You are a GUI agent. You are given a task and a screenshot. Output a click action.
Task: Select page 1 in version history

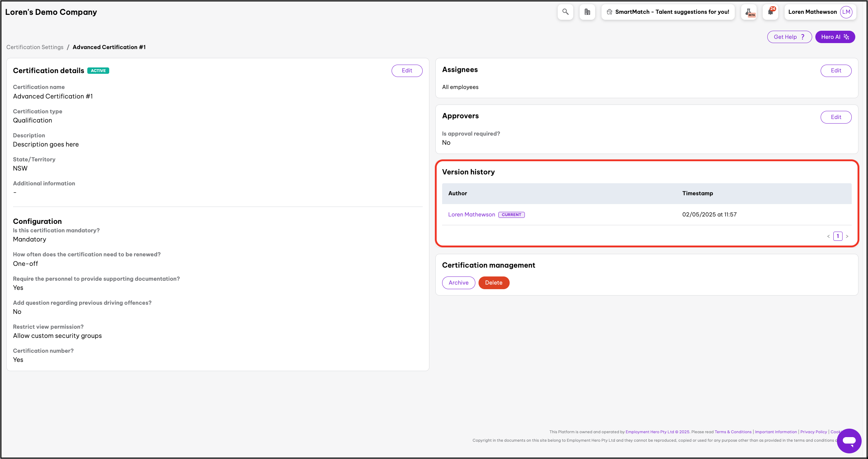(838, 236)
